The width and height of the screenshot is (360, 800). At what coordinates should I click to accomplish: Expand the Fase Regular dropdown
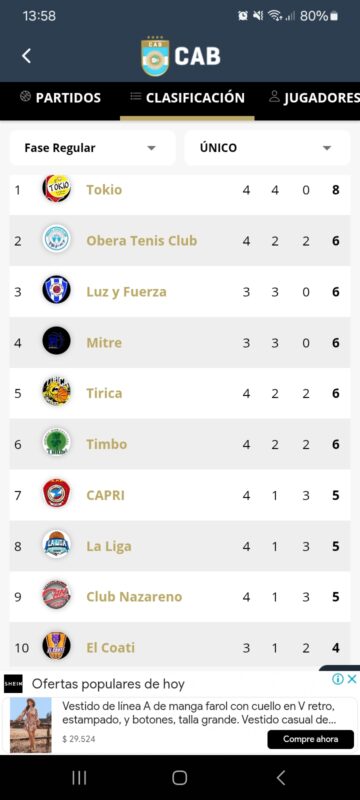[92, 148]
